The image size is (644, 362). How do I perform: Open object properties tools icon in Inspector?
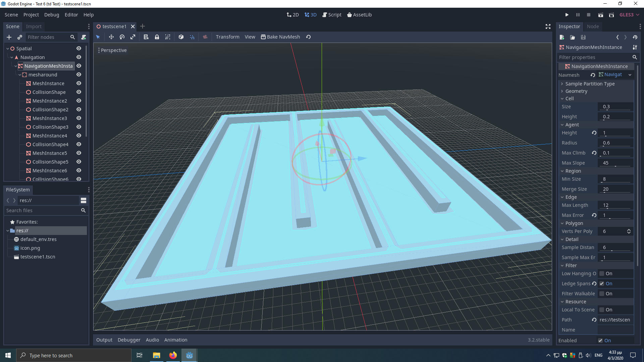[635, 47]
